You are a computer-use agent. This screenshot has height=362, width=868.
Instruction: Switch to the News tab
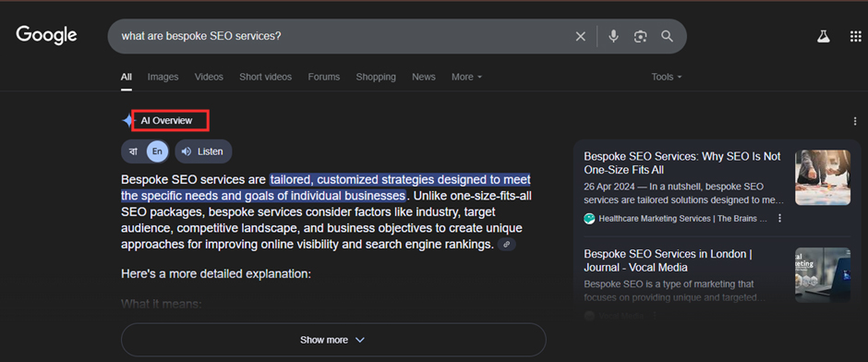(424, 77)
